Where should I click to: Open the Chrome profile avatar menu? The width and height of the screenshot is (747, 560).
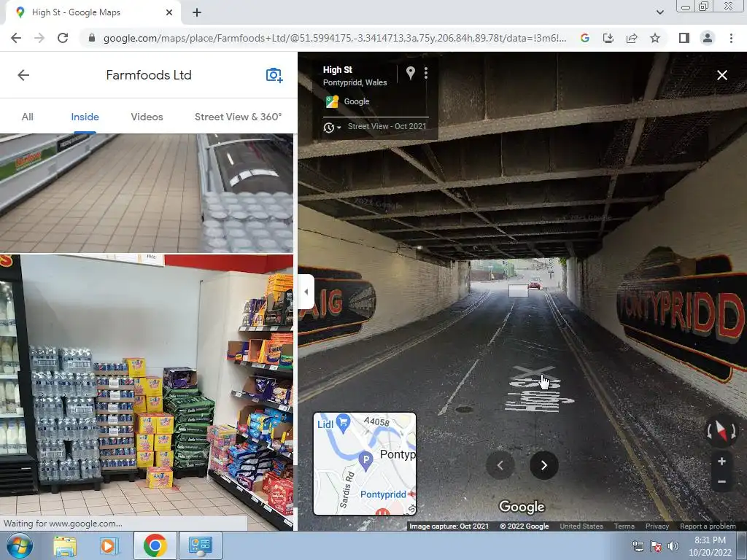[707, 38]
